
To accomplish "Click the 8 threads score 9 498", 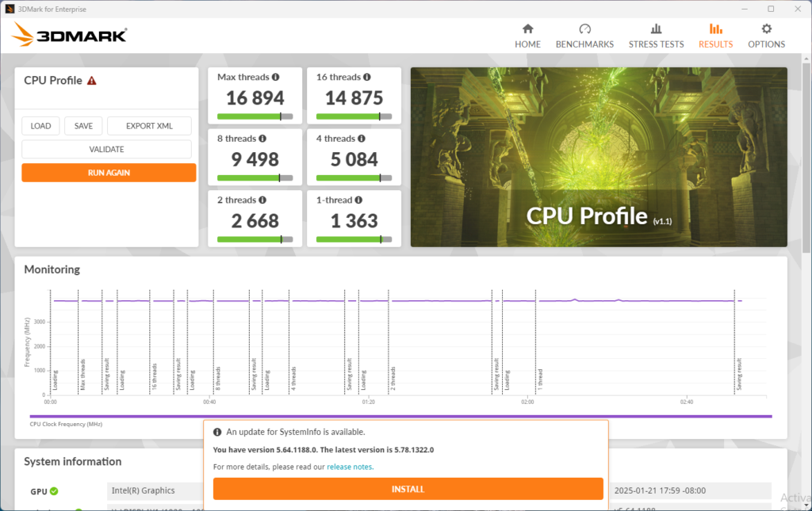I will [x=255, y=159].
